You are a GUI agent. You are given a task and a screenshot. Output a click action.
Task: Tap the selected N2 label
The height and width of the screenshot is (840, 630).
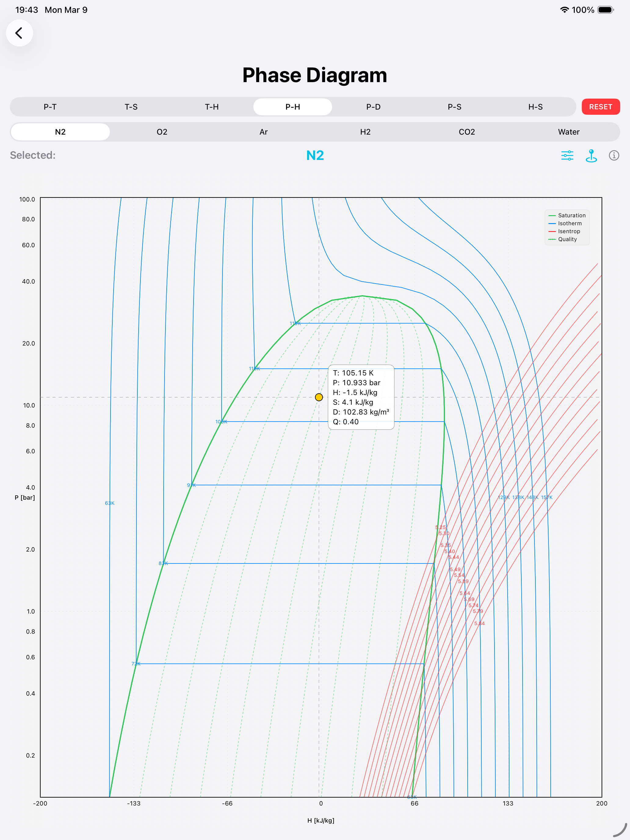(x=315, y=155)
